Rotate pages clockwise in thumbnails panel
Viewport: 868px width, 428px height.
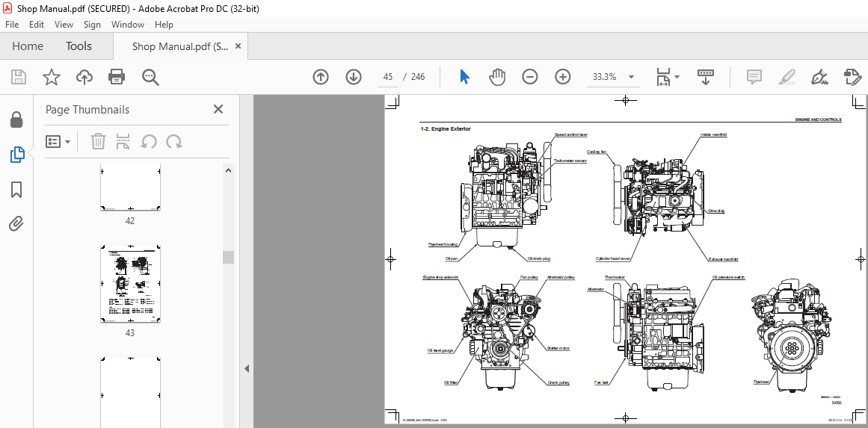174,142
